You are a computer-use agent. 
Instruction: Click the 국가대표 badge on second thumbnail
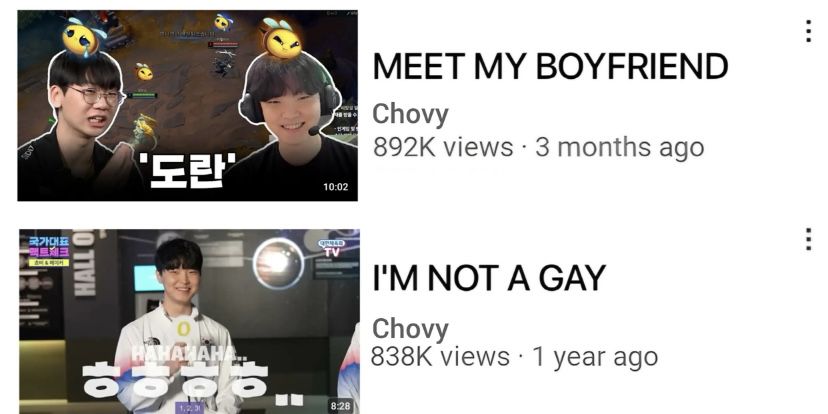(49, 251)
